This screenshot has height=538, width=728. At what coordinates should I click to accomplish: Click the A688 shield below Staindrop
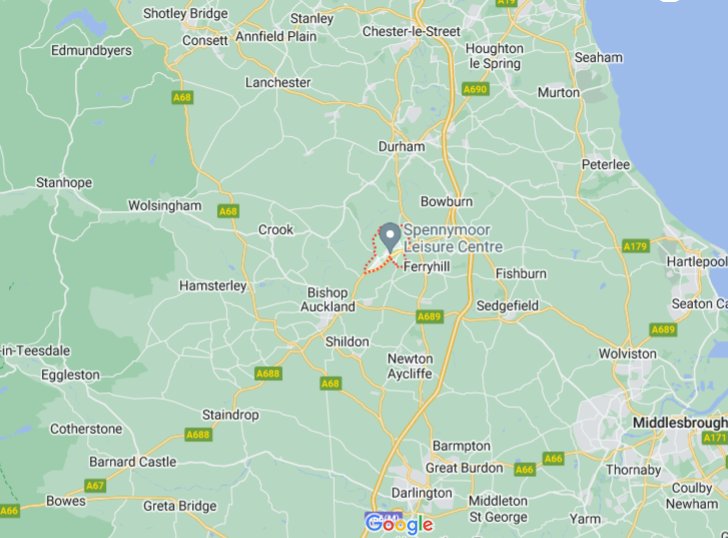point(199,434)
